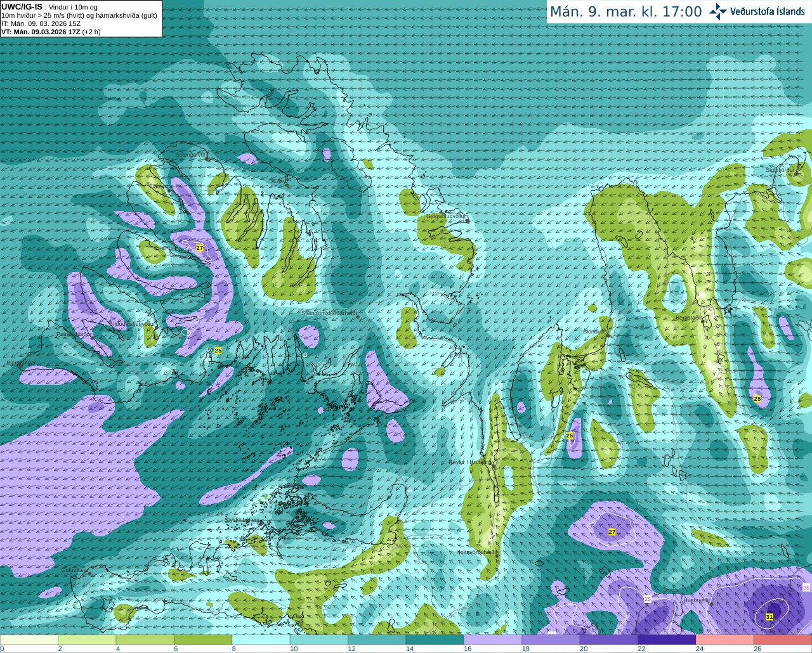Pick the 20–22 m/s violet legend swatch

coord(609,640)
